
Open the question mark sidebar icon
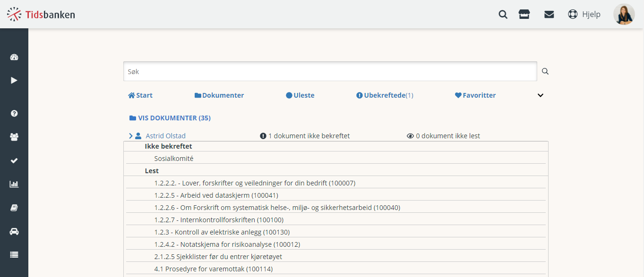click(14, 113)
